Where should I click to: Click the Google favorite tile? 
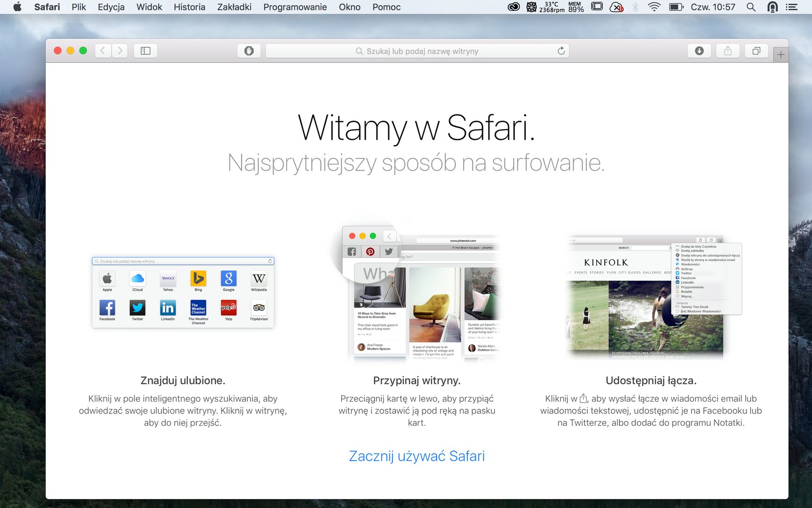pyautogui.click(x=228, y=281)
